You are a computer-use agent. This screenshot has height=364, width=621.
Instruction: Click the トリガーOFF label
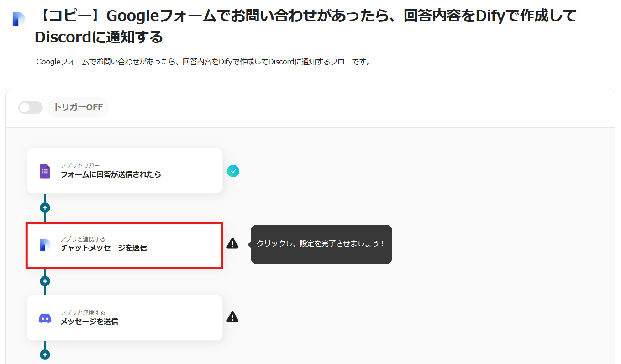tap(78, 107)
